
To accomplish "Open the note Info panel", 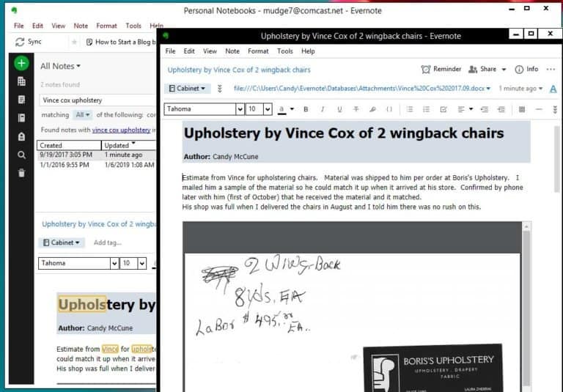I will coord(526,69).
